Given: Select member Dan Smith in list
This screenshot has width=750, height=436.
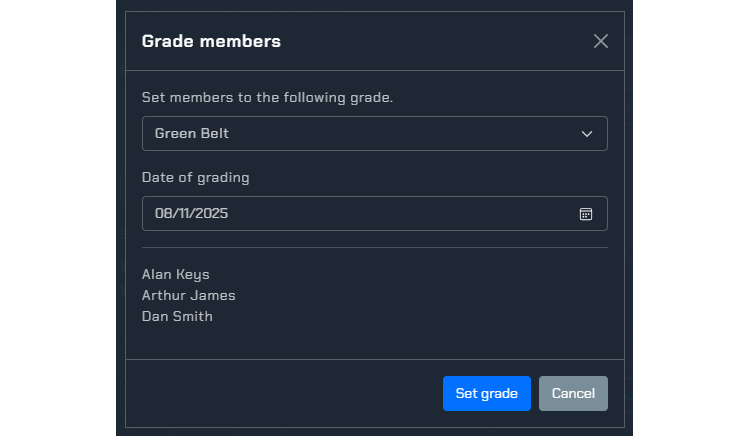Looking at the screenshot, I should click(x=177, y=317).
